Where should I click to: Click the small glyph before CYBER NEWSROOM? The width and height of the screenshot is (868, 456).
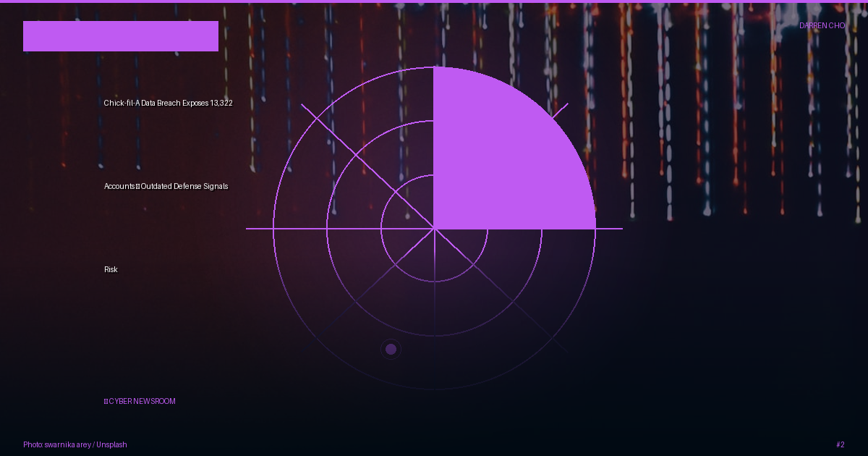(106, 401)
